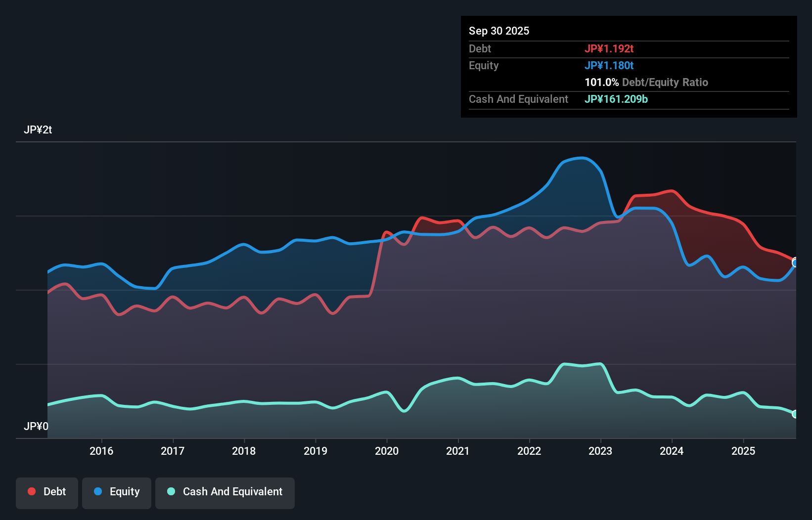Click the Cash And Equivalent tooltip row label
The width and height of the screenshot is (812, 520).
pyautogui.click(x=518, y=99)
